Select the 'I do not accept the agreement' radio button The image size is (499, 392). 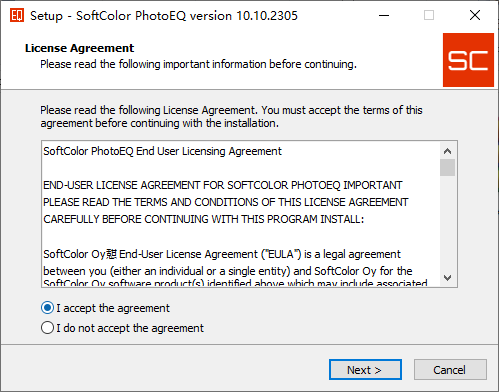pyautogui.click(x=47, y=328)
